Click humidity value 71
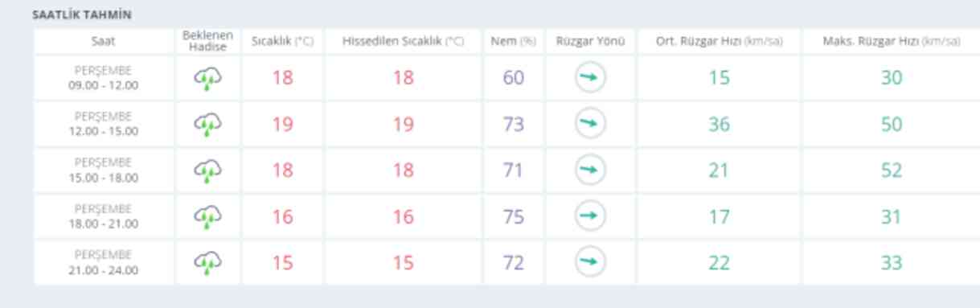Viewport: 980px width, 308px height. [513, 170]
